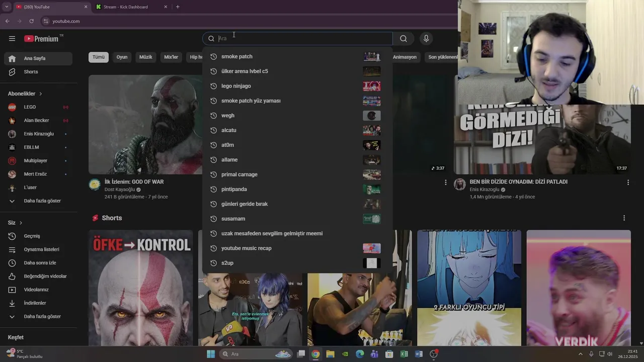Open Ana Sayfa in sidebar

(x=38, y=58)
